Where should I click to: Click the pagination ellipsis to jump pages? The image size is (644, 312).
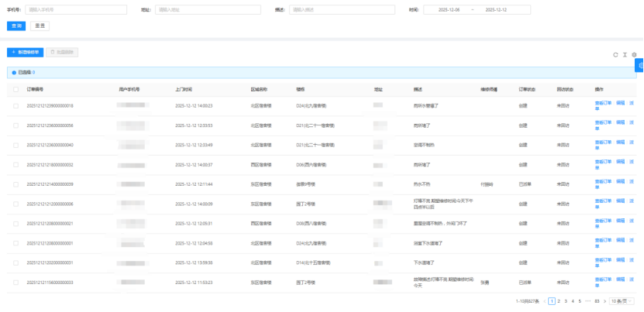click(587, 300)
